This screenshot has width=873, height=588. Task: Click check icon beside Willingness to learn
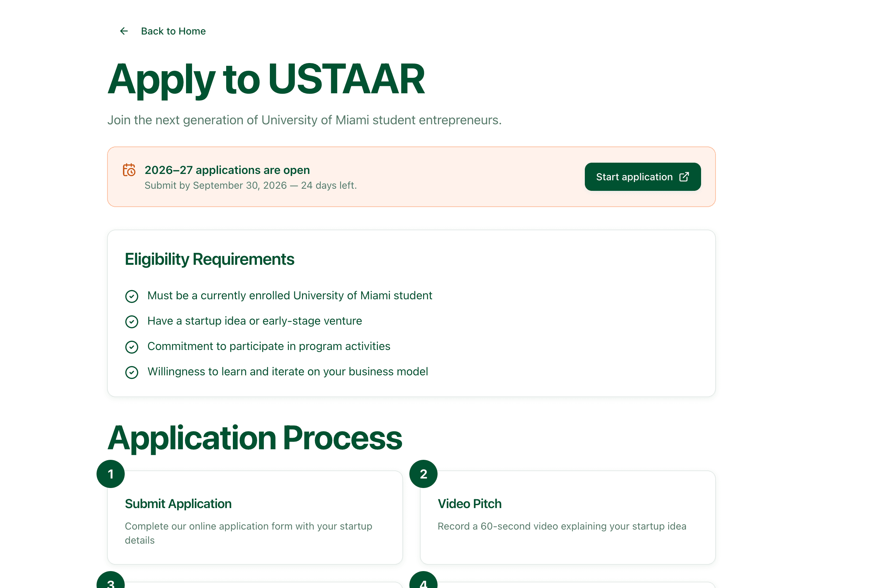click(132, 372)
